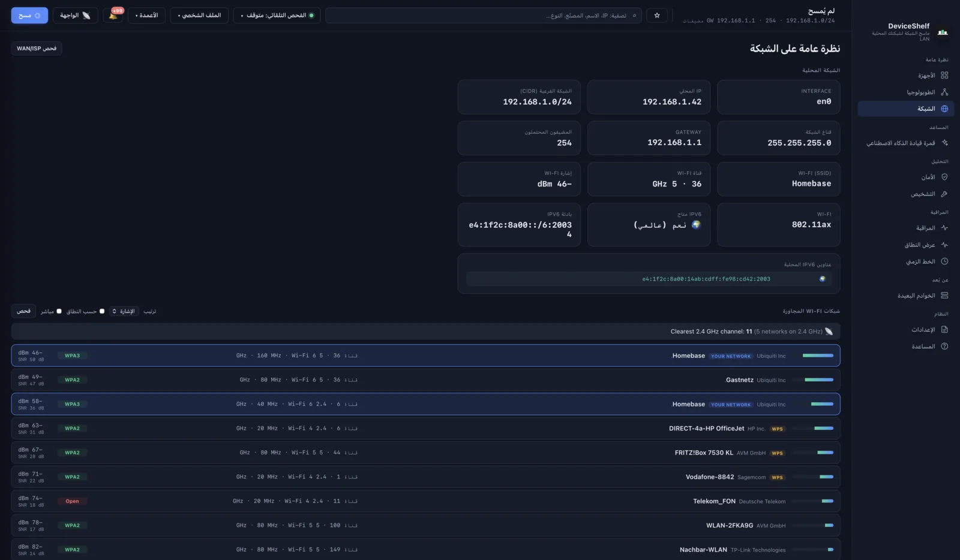Open the الأعمدة columns dropdown
This screenshot has width=960, height=560.
click(x=147, y=16)
